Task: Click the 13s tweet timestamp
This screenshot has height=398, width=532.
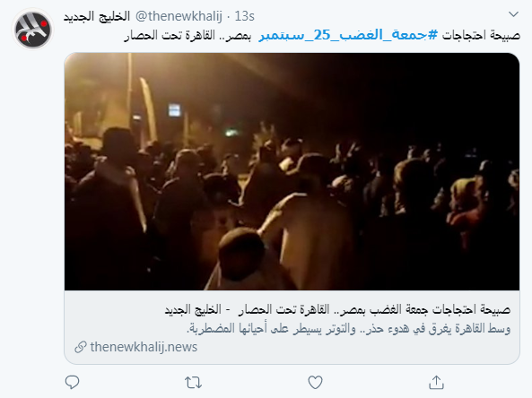Action: pyautogui.click(x=245, y=16)
